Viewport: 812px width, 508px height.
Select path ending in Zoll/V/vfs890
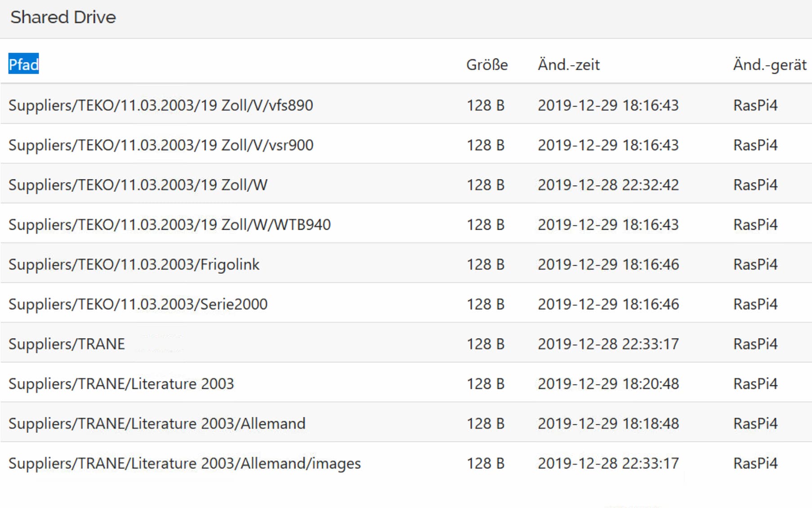point(161,105)
